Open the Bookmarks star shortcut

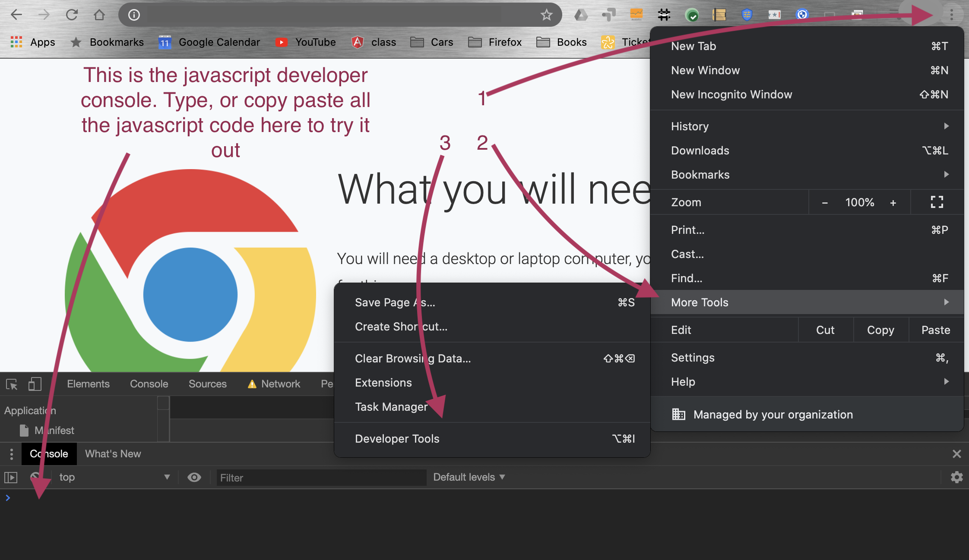pos(107,42)
